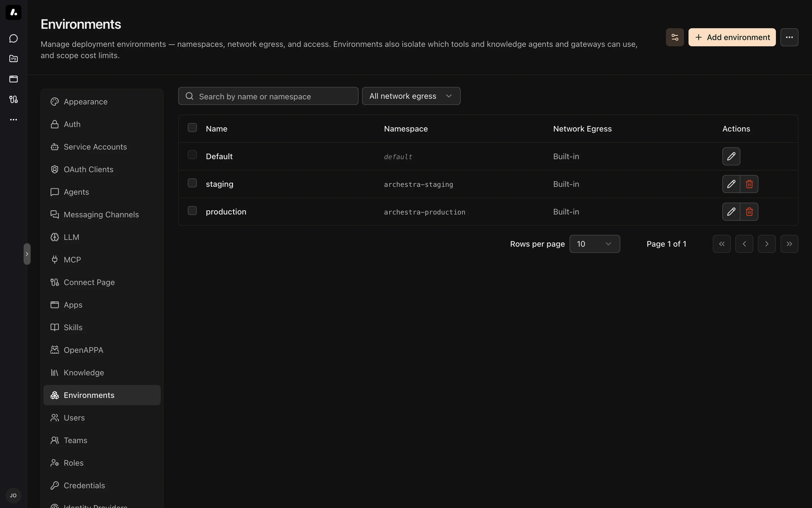Image resolution: width=812 pixels, height=508 pixels.
Task: Open the All network egress dropdown
Action: pyautogui.click(x=411, y=96)
